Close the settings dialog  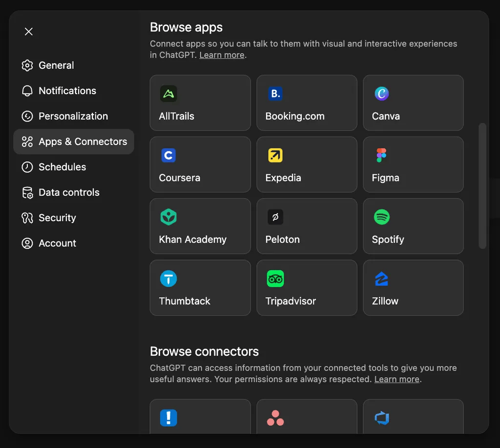29,32
